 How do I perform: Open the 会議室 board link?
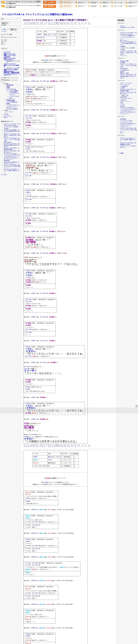click(x=8, y=88)
